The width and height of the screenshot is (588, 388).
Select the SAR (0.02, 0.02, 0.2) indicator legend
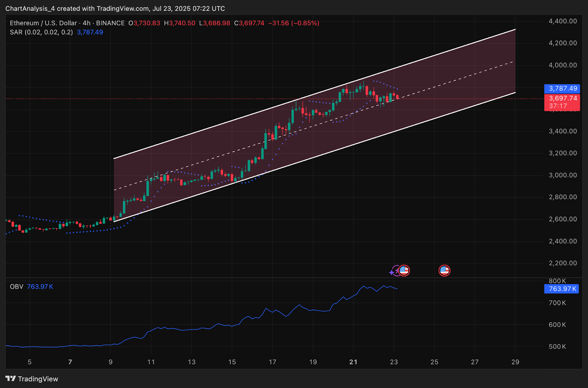(x=41, y=32)
